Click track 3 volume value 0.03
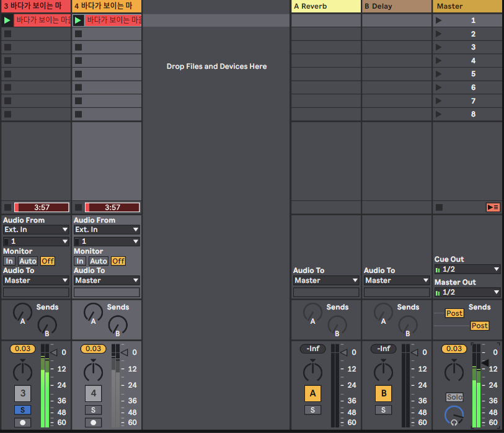Screen dimensions: 504x433 (x=22, y=349)
